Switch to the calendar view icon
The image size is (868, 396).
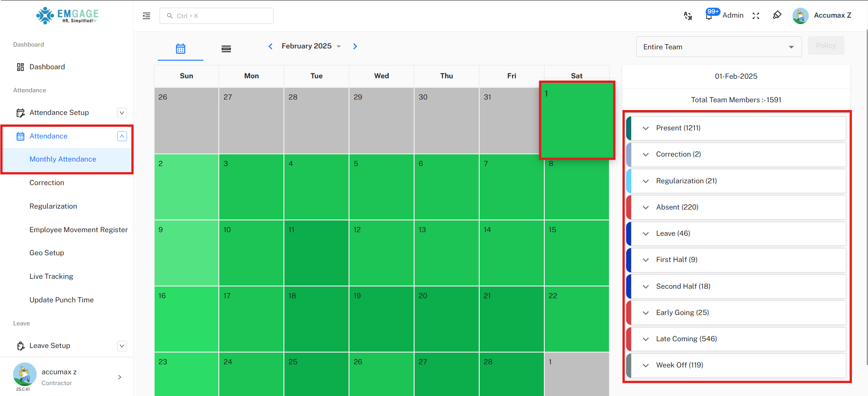pyautogui.click(x=180, y=48)
